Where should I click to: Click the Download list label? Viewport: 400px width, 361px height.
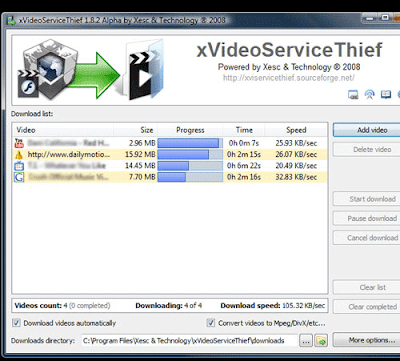click(32, 114)
